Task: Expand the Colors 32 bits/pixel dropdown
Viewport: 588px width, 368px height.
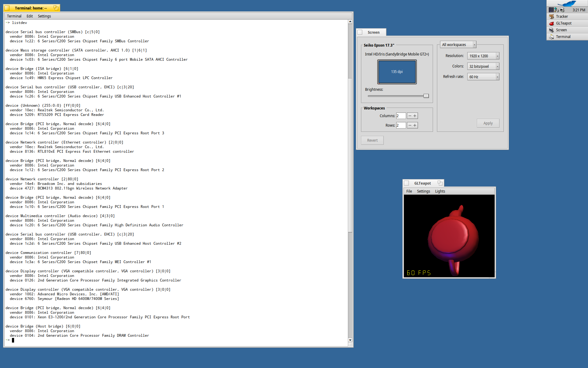Action: pos(497,66)
